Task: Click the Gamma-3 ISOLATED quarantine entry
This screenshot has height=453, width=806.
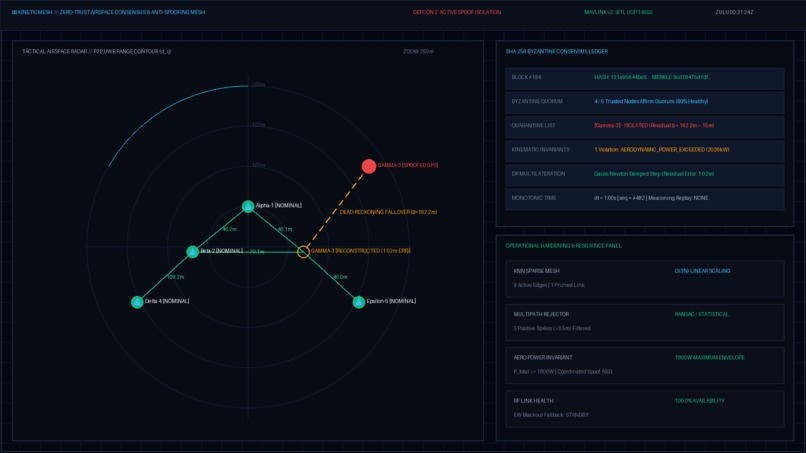Action: [654, 125]
